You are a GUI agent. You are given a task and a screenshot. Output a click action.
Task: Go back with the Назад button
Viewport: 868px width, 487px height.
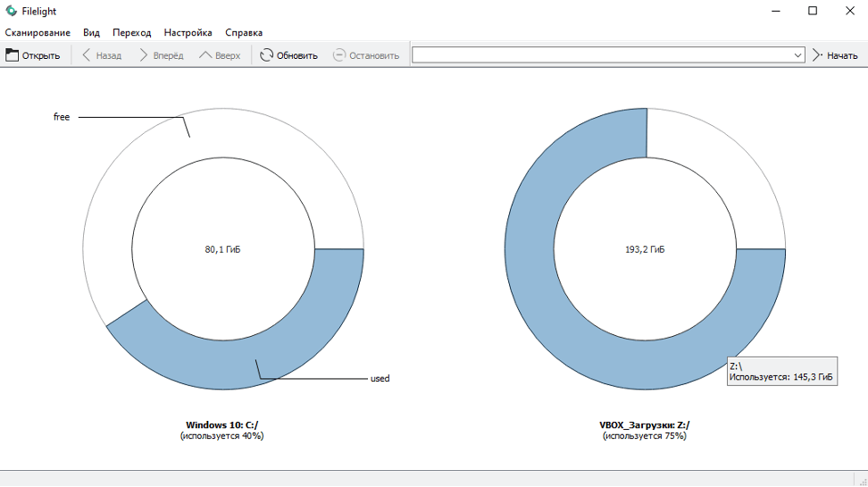pos(102,55)
